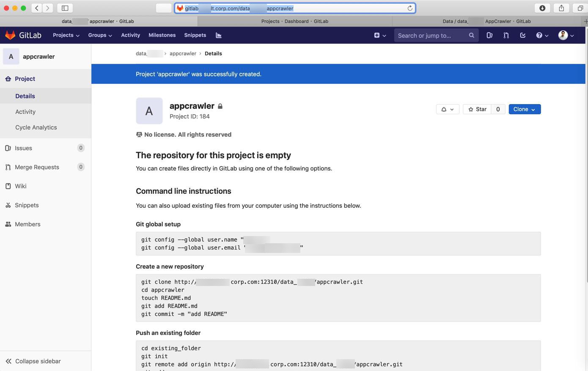588x371 pixels.
Task: Click the Safari address bar
Action: 295,8
